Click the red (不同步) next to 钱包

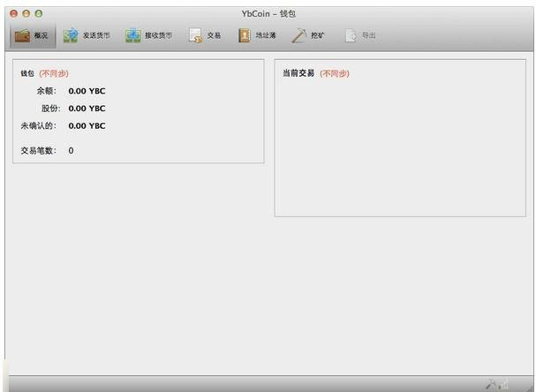pos(54,73)
